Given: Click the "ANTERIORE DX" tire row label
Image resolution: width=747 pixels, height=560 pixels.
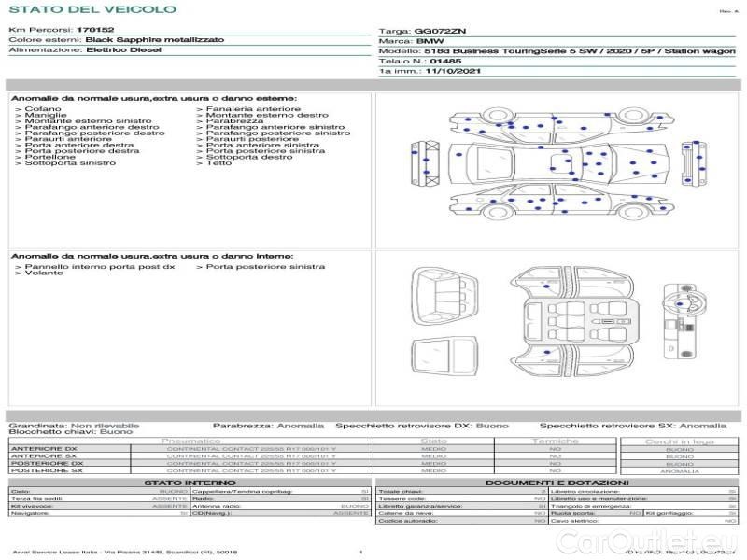Looking at the screenshot, I should point(44,449).
